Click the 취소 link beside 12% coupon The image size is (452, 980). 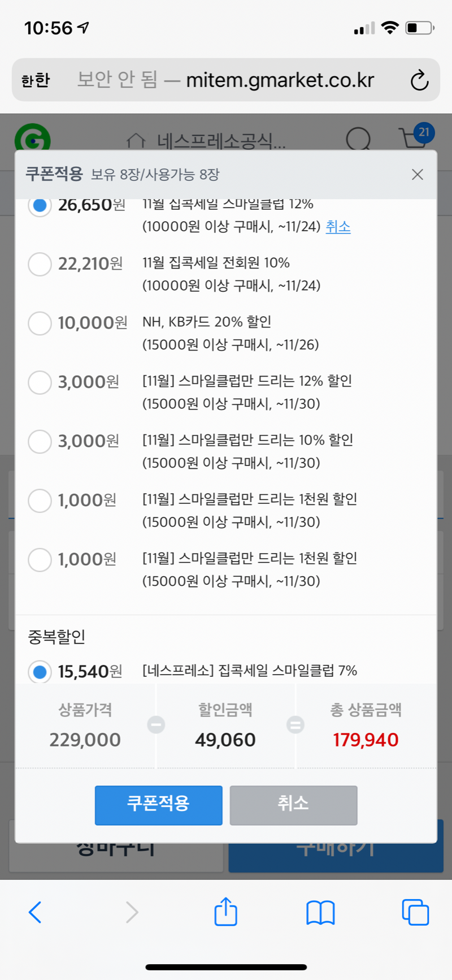338,227
